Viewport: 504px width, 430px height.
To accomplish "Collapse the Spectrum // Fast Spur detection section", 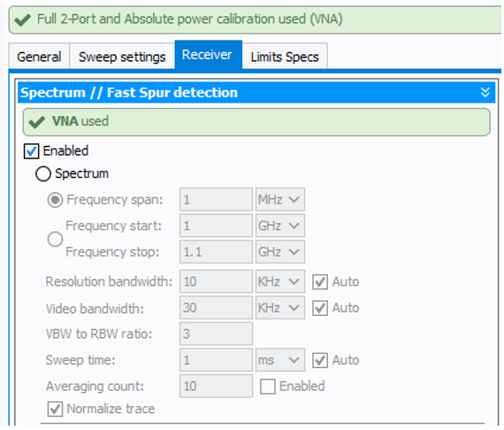I will 485,93.
